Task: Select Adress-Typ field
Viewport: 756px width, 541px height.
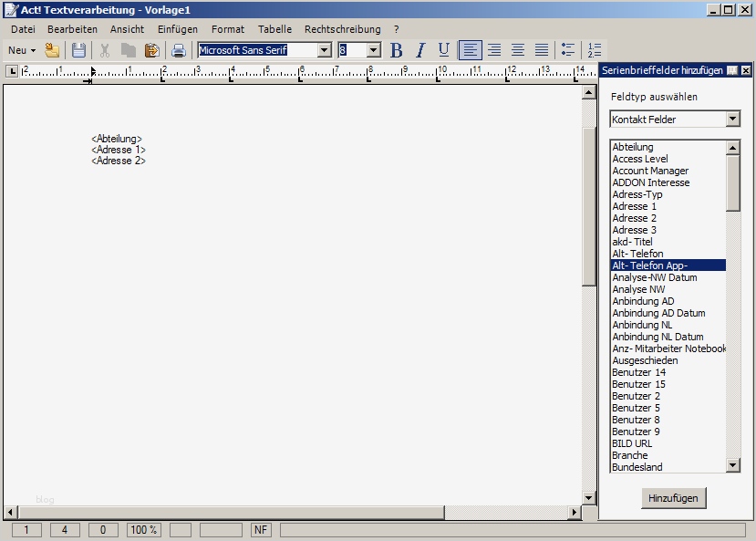Action: click(668, 194)
